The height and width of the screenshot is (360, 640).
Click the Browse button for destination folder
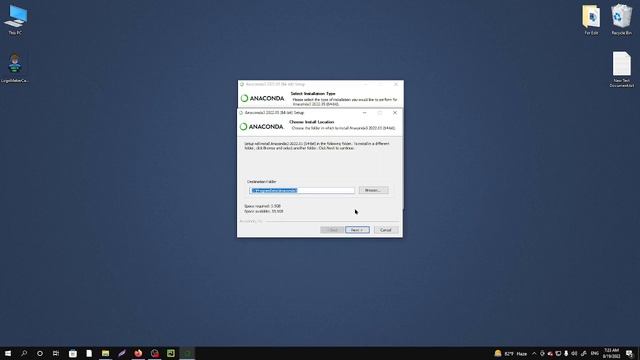pos(373,190)
